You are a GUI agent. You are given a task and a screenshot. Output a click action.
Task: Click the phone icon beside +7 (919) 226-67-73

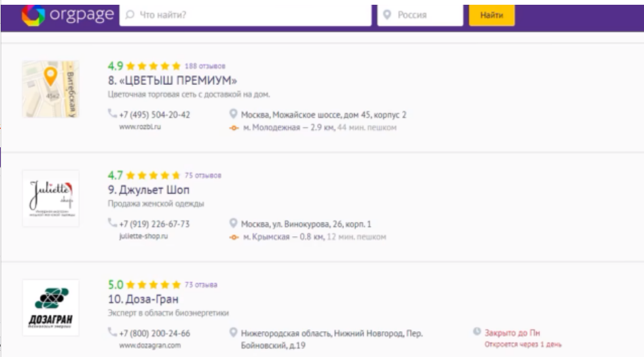pyautogui.click(x=112, y=223)
